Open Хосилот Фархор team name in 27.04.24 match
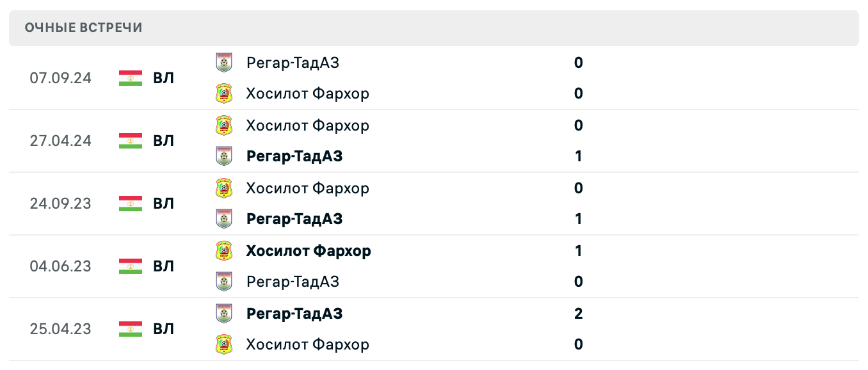 pos(307,125)
